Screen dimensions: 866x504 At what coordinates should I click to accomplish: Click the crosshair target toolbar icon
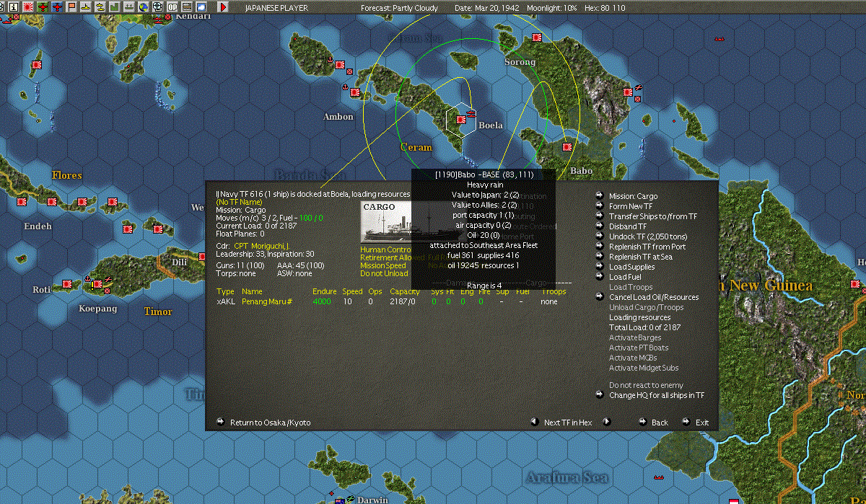[x=158, y=6]
